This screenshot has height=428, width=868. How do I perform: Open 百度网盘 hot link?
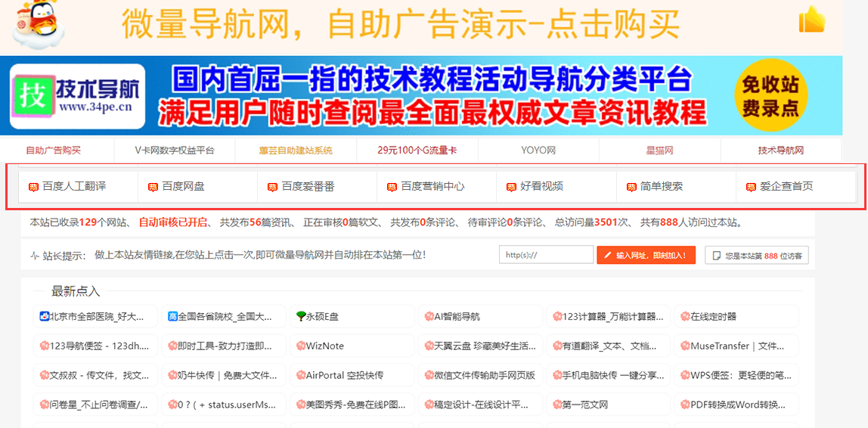tap(183, 187)
